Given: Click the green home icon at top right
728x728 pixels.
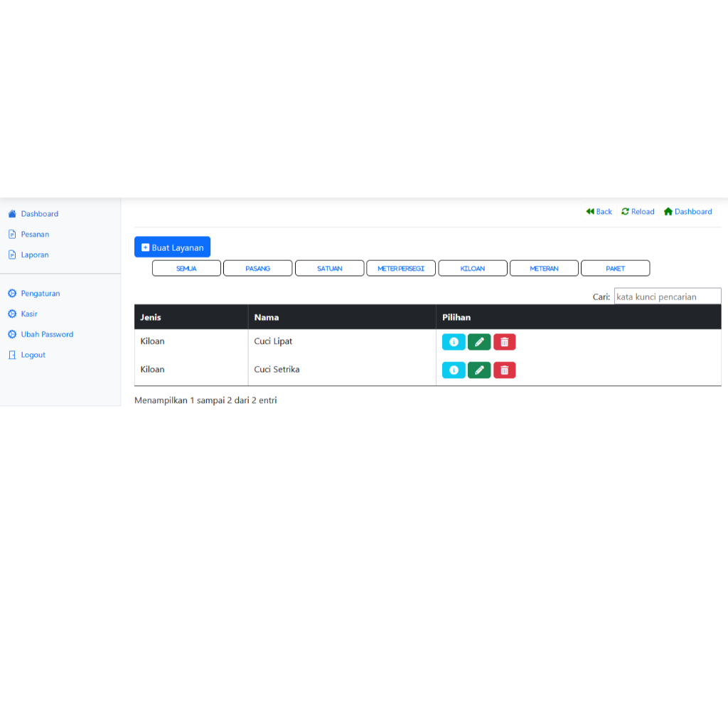Looking at the screenshot, I should 668,211.
